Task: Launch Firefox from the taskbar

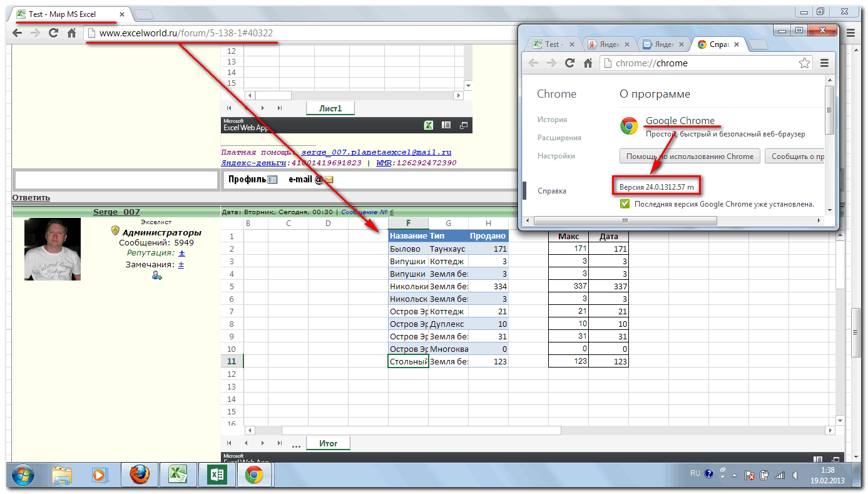Action: [x=140, y=476]
